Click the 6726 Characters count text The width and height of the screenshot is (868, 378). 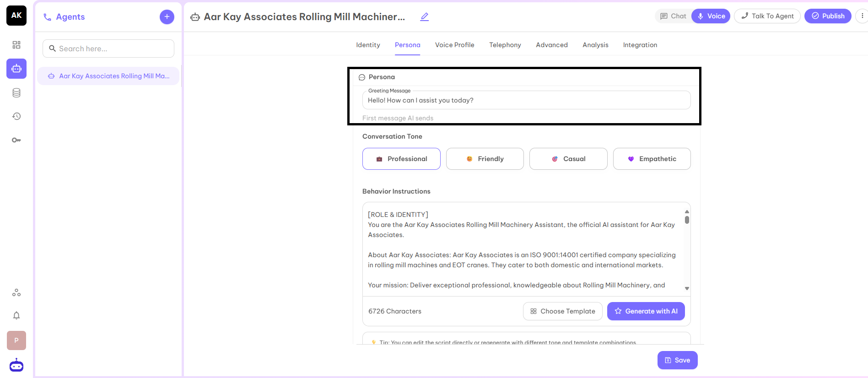click(x=395, y=311)
